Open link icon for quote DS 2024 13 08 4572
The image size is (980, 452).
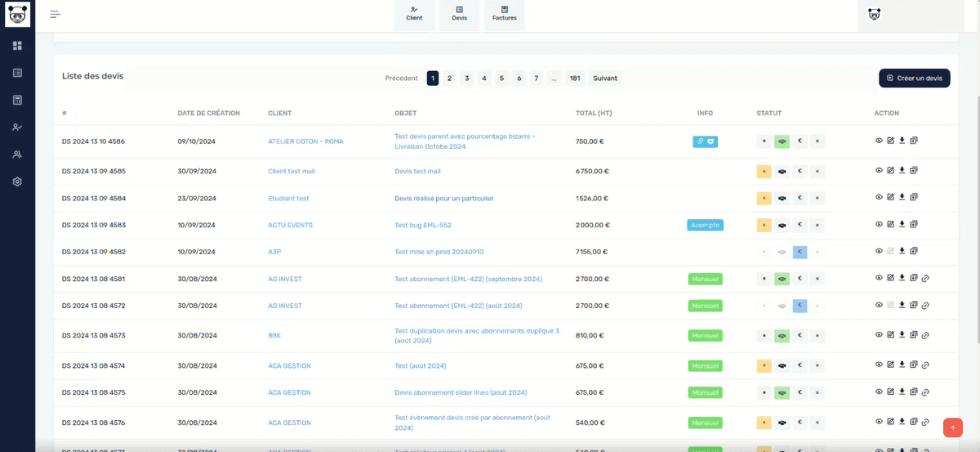coord(925,305)
